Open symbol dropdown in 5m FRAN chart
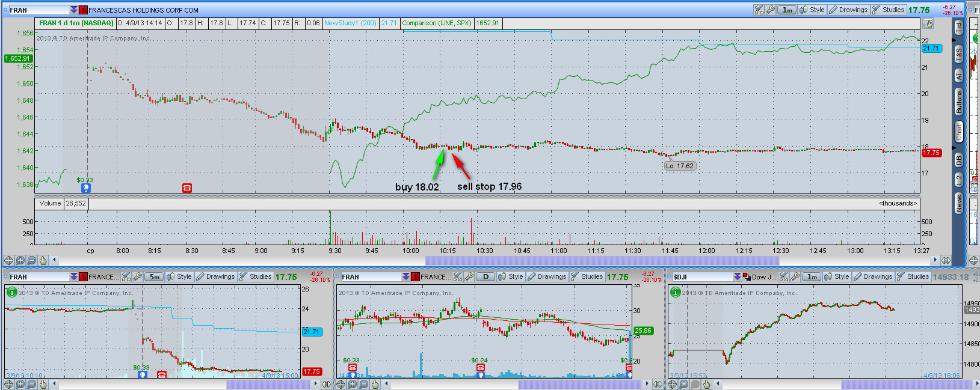 point(74,276)
